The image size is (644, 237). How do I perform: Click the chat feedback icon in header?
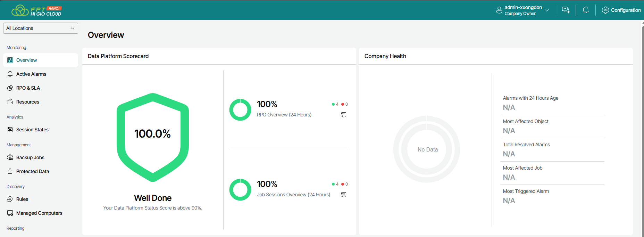pos(566,10)
